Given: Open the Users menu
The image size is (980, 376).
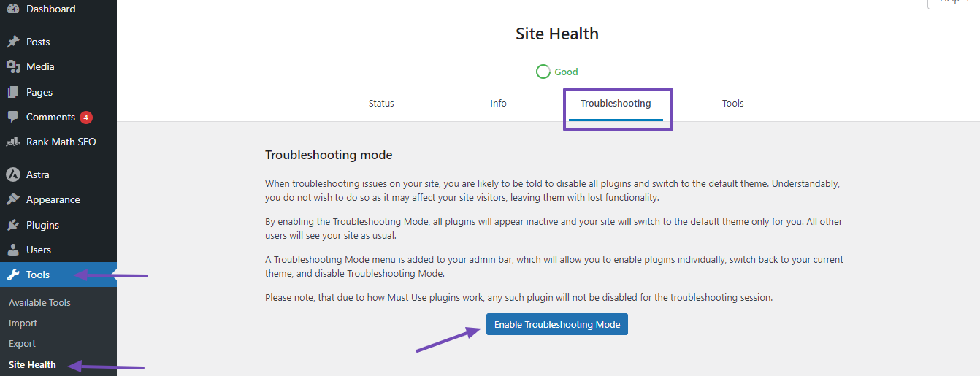Looking at the screenshot, I should (x=58, y=250).
